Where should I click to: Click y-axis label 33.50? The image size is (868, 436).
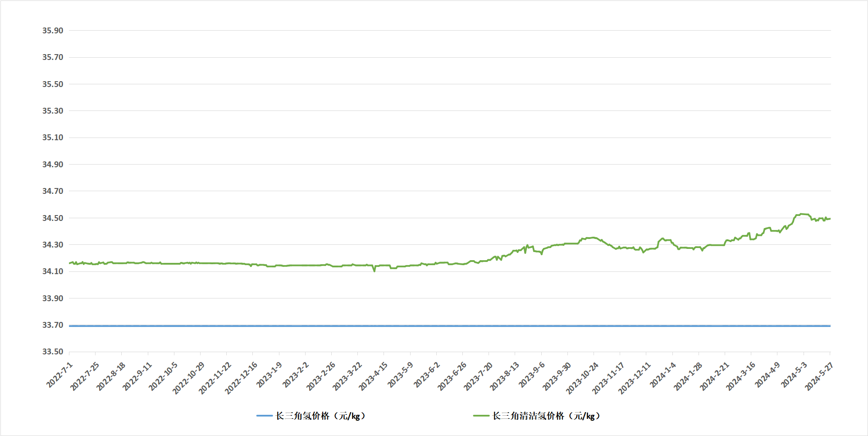[x=53, y=352]
